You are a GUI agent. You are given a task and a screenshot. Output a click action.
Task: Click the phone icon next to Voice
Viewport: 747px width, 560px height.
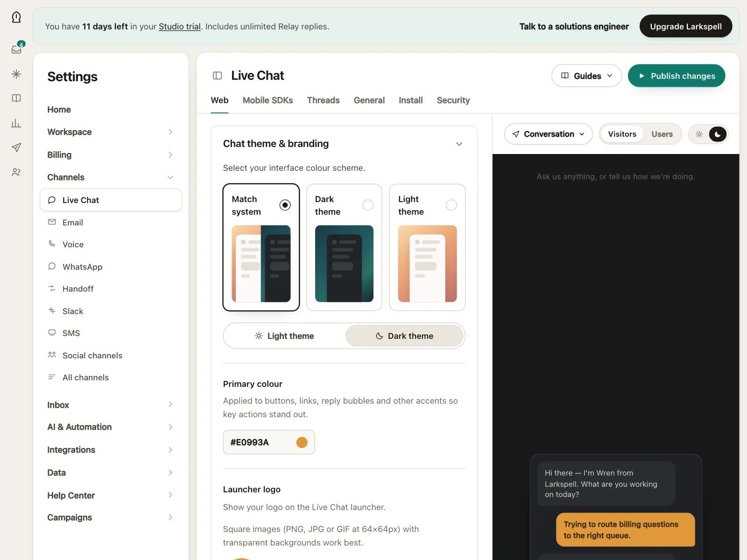coord(52,244)
